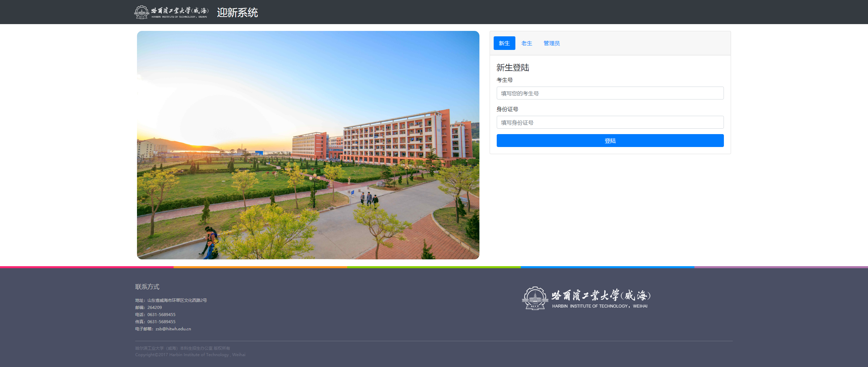Click the 新生登陆 form heading

point(513,68)
